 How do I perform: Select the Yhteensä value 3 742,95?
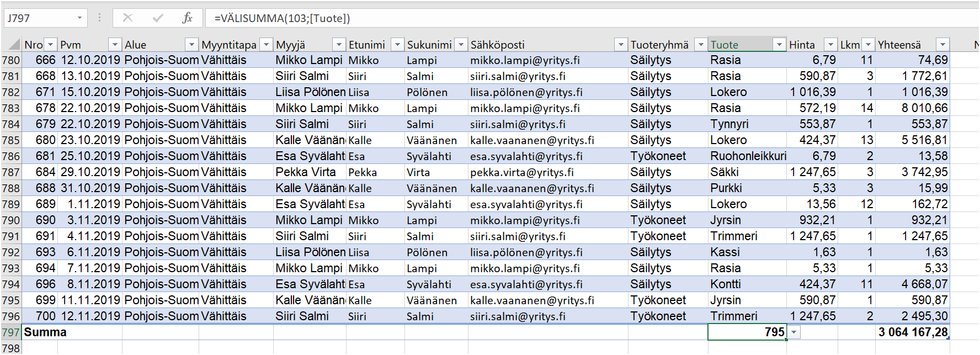pos(912,172)
